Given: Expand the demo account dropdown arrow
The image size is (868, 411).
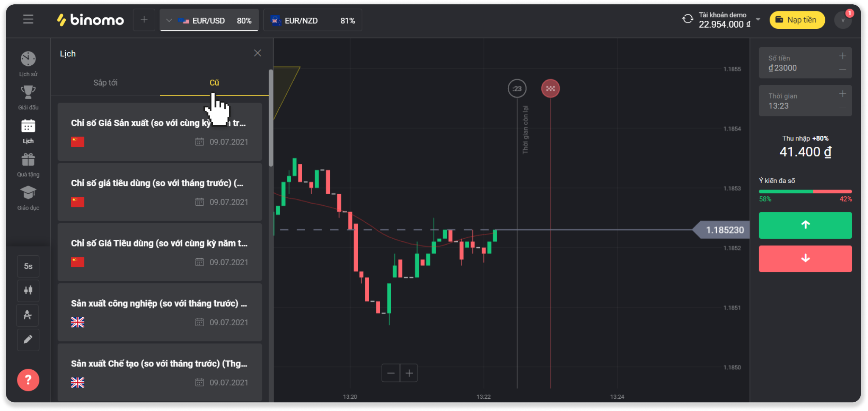Looking at the screenshot, I should click(758, 20).
